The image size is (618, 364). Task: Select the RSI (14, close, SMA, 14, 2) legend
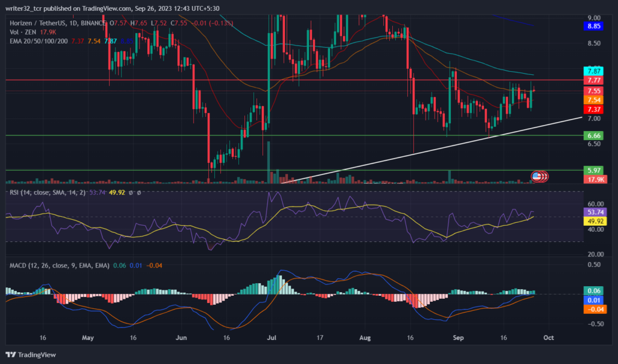[47, 193]
